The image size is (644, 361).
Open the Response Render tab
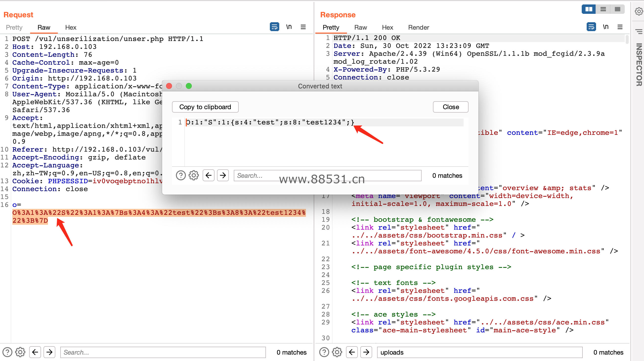(418, 27)
